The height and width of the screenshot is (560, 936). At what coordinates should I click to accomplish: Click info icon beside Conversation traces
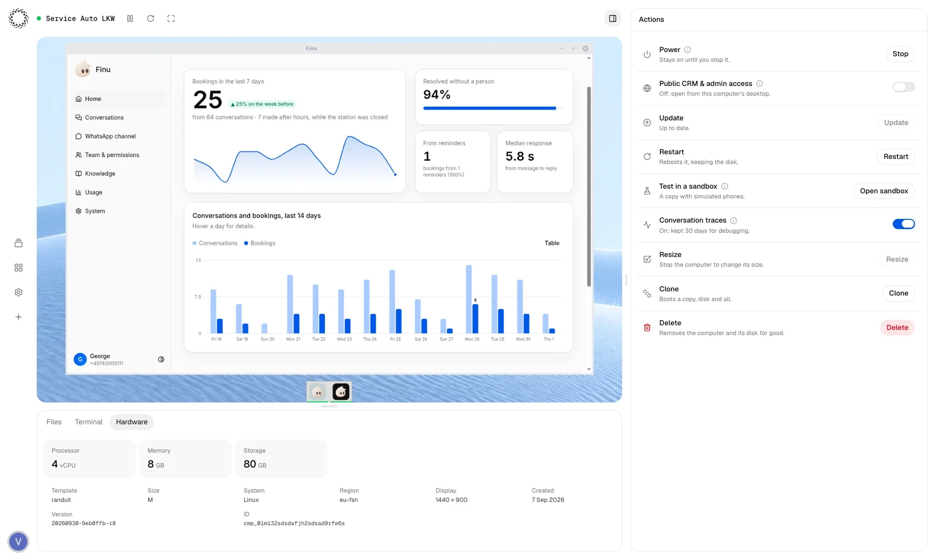point(734,220)
